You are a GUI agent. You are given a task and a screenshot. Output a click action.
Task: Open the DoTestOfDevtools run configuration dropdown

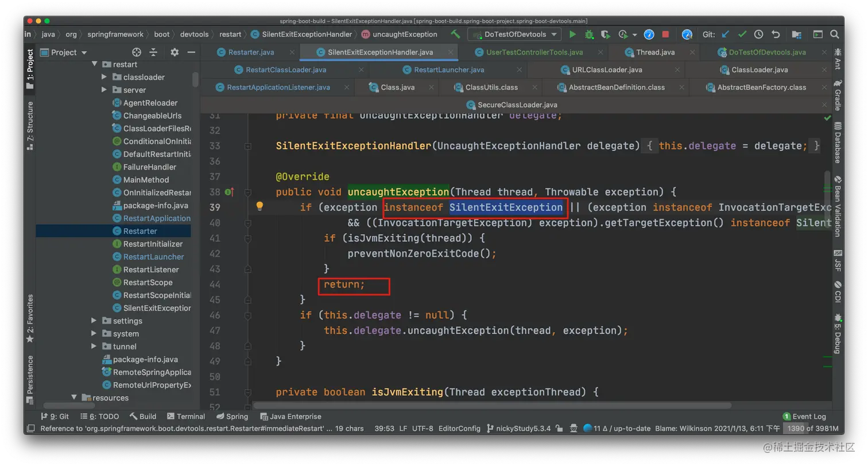(x=514, y=34)
